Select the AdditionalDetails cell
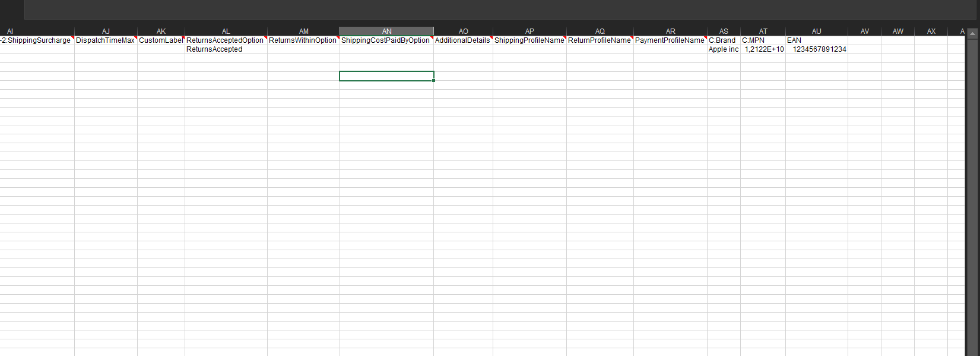The height and width of the screenshot is (356, 980). tap(462, 40)
